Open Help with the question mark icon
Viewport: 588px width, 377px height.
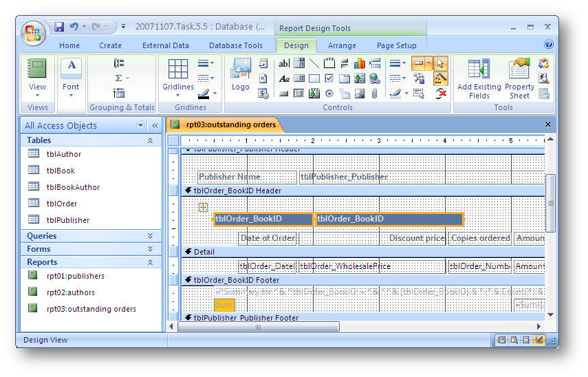(x=548, y=45)
